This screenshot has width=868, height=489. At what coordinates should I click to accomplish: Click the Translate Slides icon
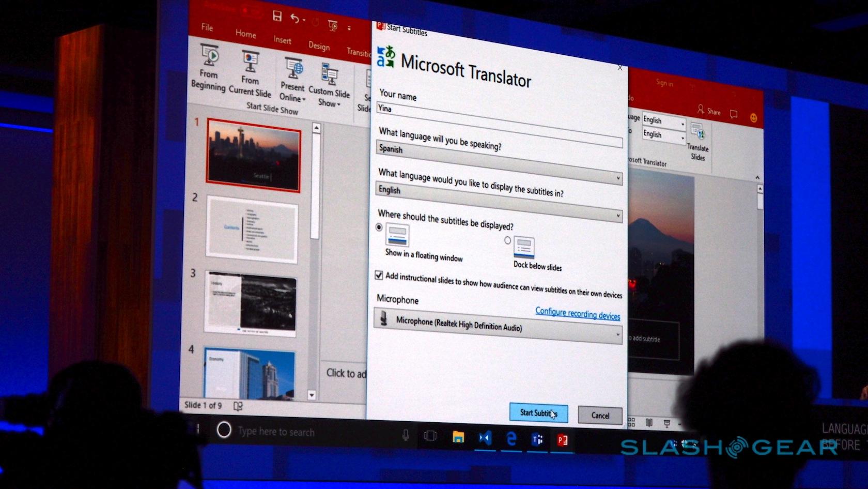[x=698, y=133]
